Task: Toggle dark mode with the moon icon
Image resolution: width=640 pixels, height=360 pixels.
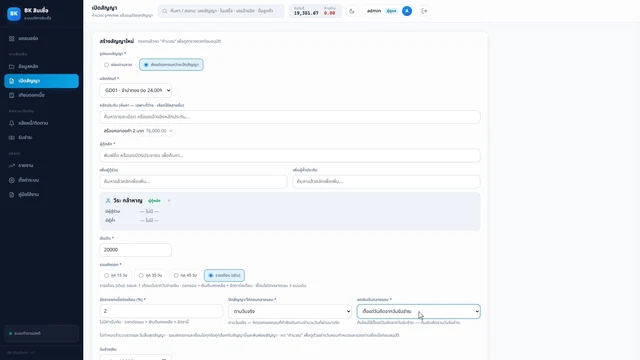Action: pos(351,11)
